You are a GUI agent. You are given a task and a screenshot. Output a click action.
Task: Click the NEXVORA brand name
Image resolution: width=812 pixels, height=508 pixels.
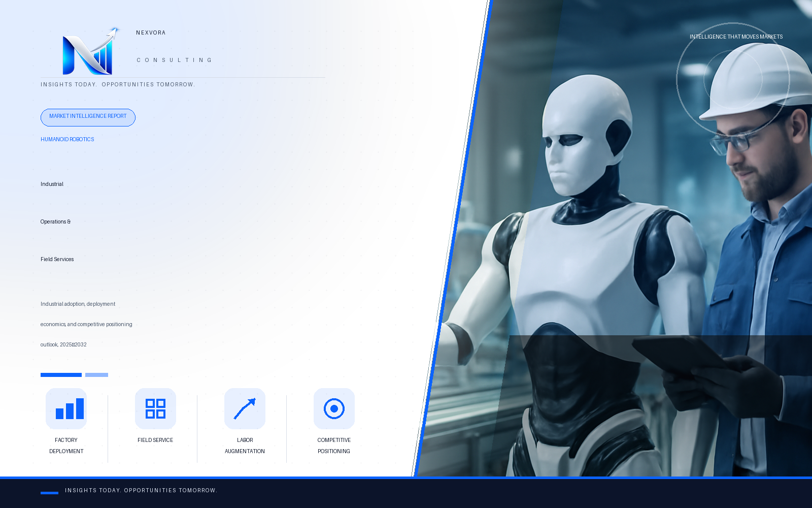(x=151, y=33)
